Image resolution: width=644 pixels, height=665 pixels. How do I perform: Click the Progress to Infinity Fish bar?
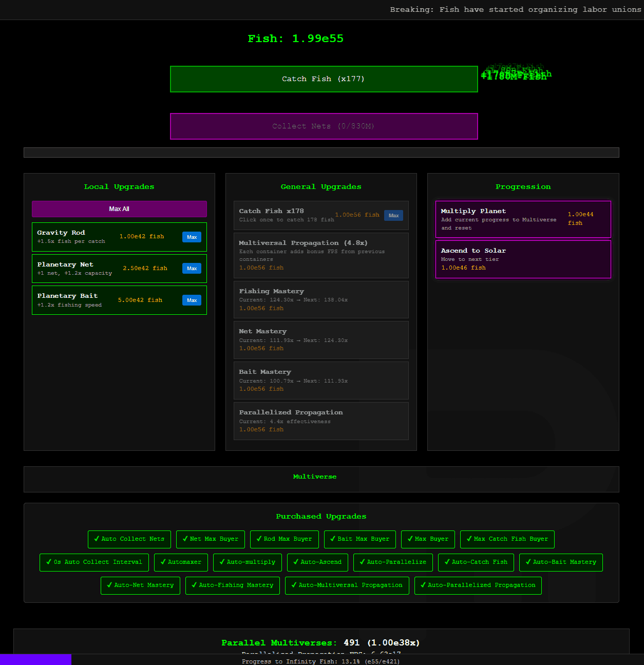coord(322,660)
